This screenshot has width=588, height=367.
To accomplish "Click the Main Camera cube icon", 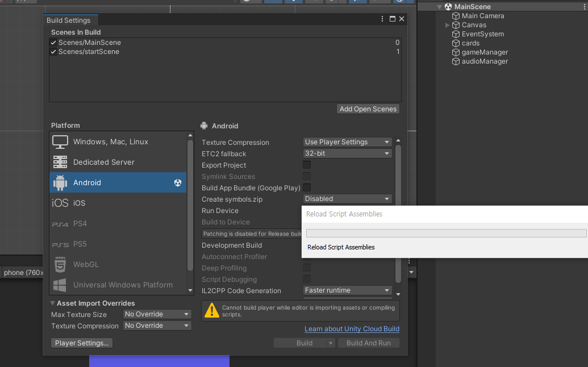I will (456, 16).
